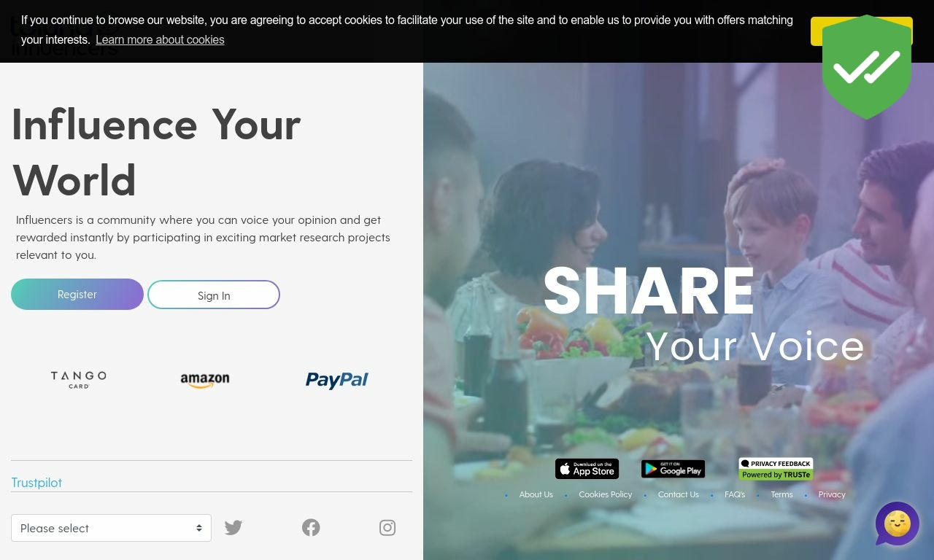This screenshot has height=560, width=934.
Task: Download from the App Store badge
Action: coord(587,469)
